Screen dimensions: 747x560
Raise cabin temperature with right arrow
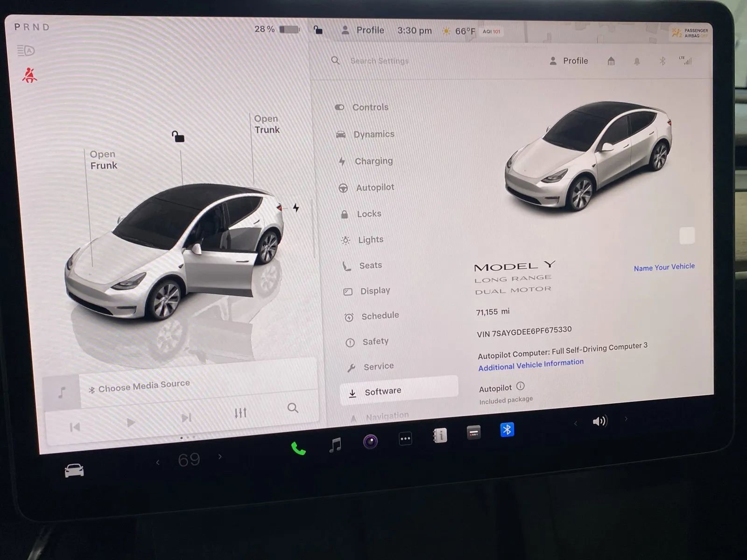coord(220,457)
